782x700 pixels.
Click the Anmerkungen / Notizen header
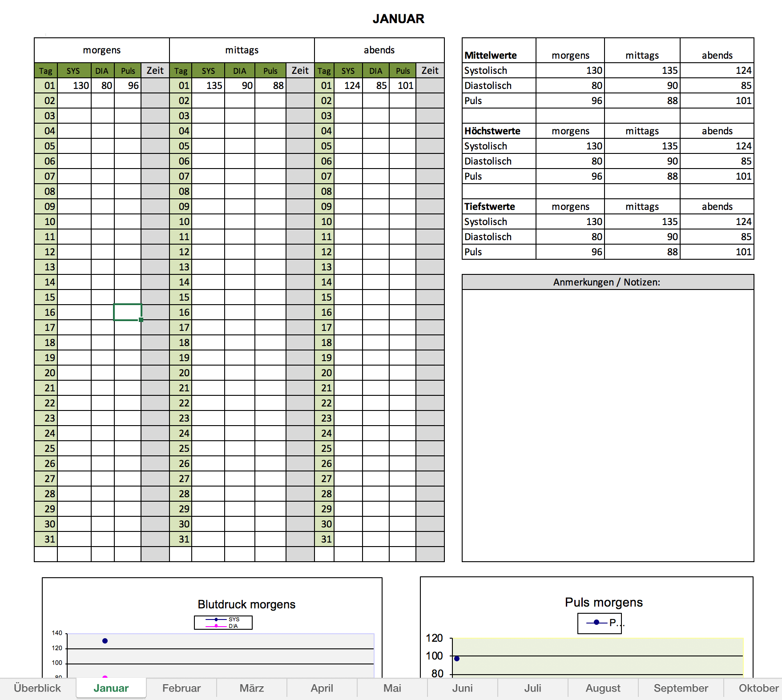click(x=608, y=282)
